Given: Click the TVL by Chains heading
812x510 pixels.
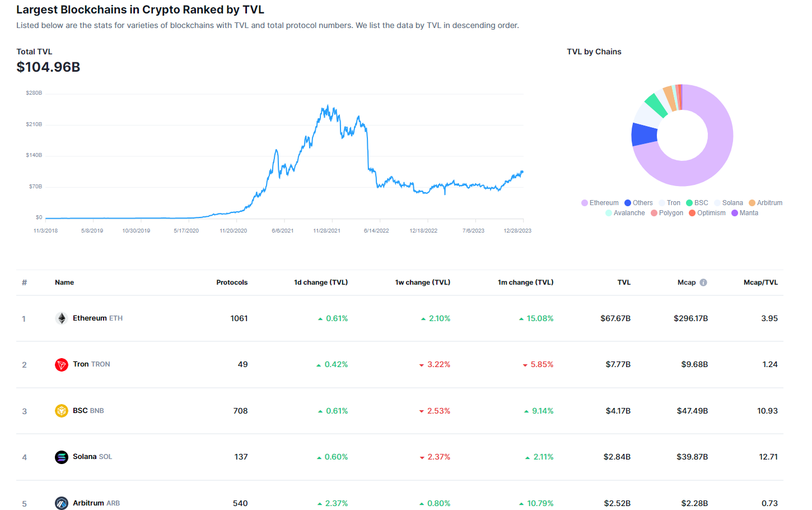Looking at the screenshot, I should 594,52.
